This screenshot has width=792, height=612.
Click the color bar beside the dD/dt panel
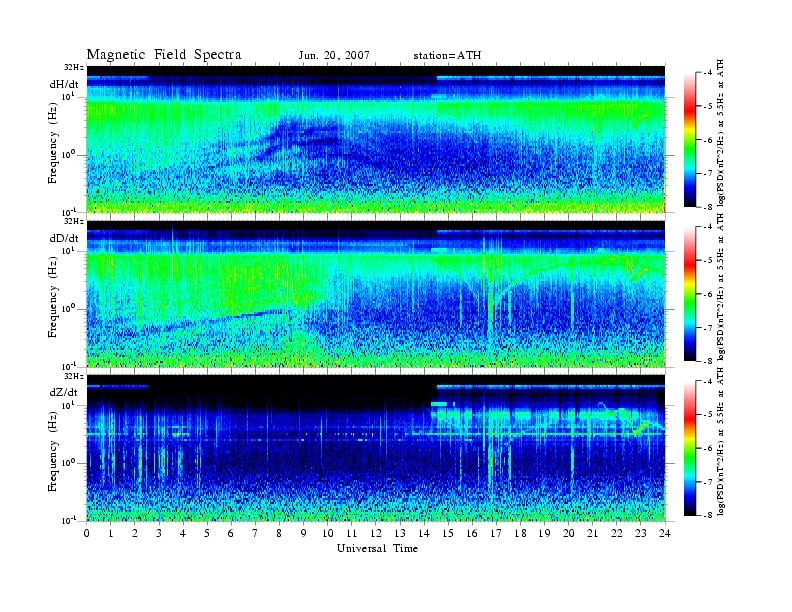[690, 294]
